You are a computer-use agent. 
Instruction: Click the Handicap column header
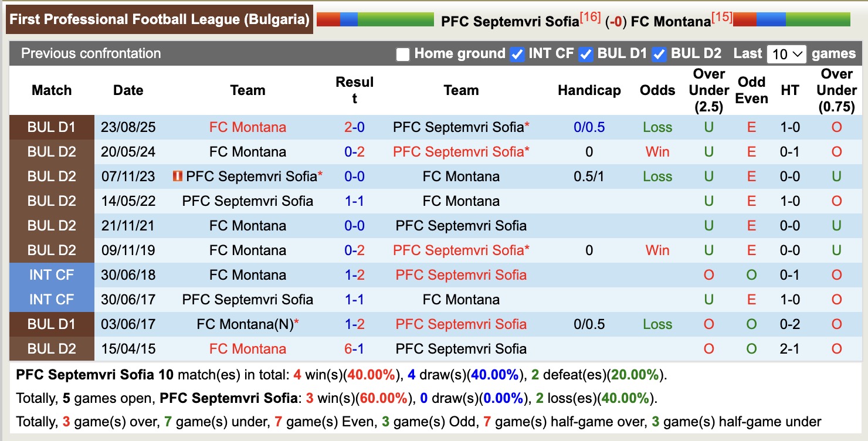click(x=589, y=90)
